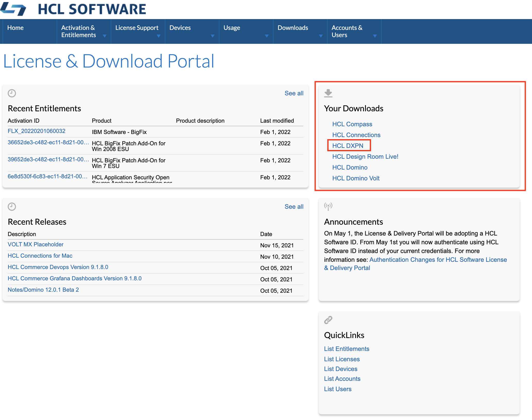Open the Downloads navigation menu
The image size is (532, 420).
[293, 28]
